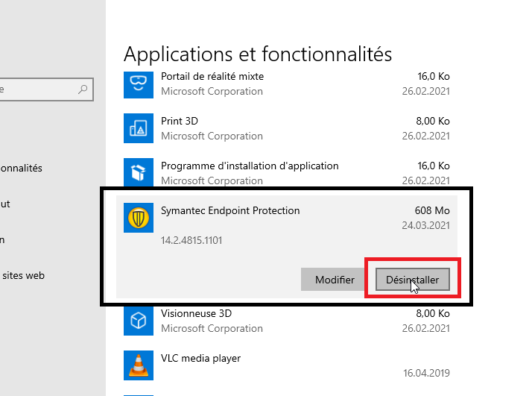
Task: Click the Symantec Endpoint Protection shield icon
Action: point(138,218)
